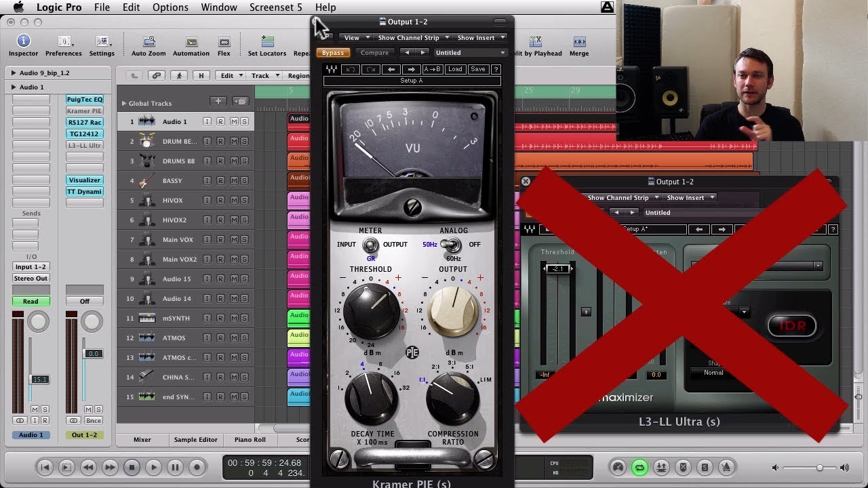
Task: Click the Save button in Kramer PIE
Action: (x=478, y=69)
